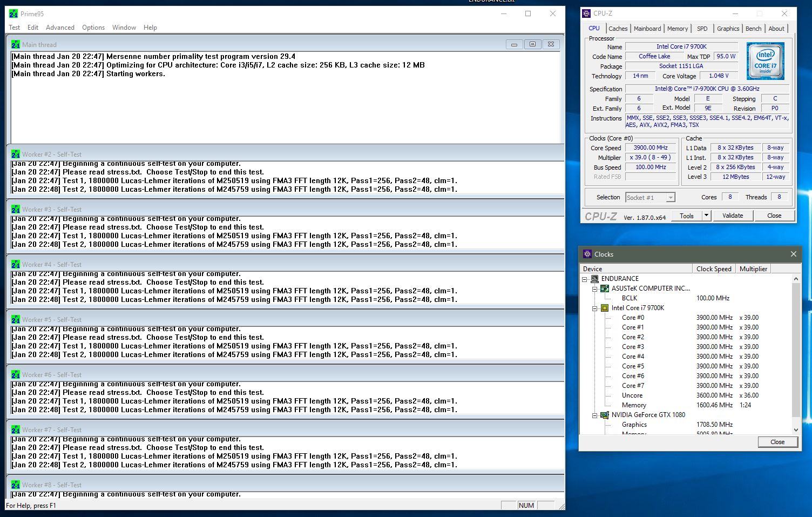Click the ASUSTeK motherboard icon in Clocks tree
Image resolution: width=812 pixels, height=517 pixels.
pos(605,288)
